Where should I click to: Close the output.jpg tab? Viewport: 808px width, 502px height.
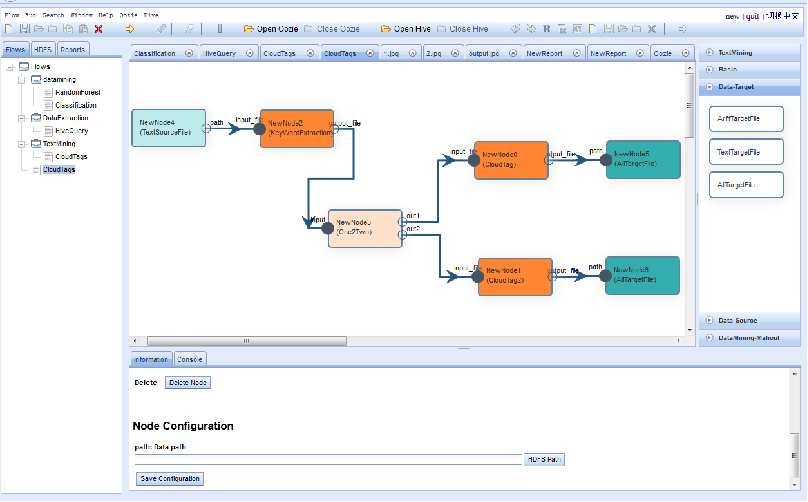[x=513, y=53]
